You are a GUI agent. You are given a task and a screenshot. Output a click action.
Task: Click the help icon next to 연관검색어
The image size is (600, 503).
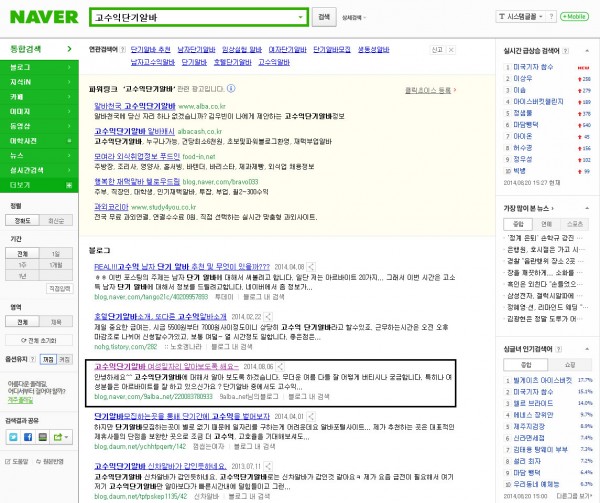123,49
